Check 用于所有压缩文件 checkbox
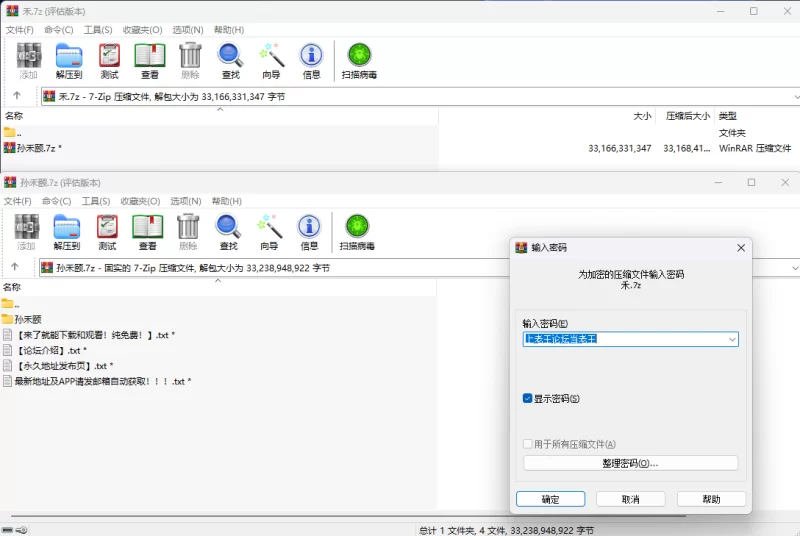The height and width of the screenshot is (536, 800). [528, 444]
